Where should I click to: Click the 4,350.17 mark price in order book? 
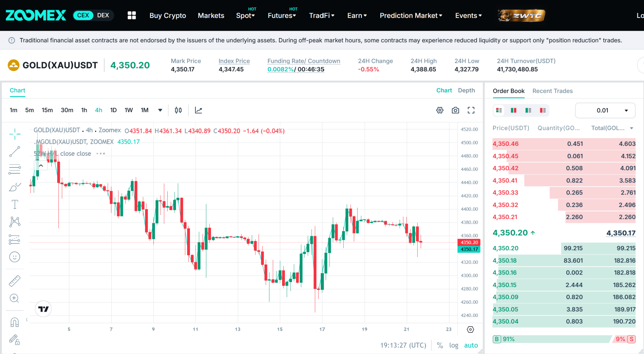[x=621, y=233]
